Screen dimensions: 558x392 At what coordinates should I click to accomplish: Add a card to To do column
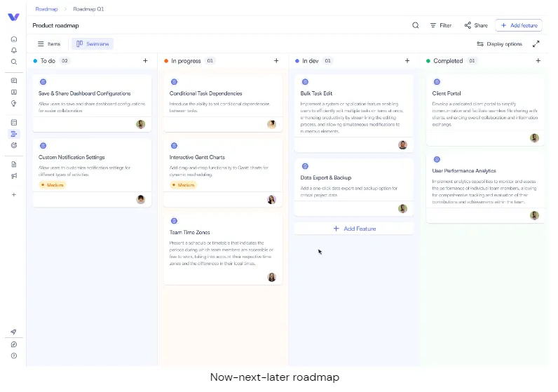pyautogui.click(x=145, y=61)
